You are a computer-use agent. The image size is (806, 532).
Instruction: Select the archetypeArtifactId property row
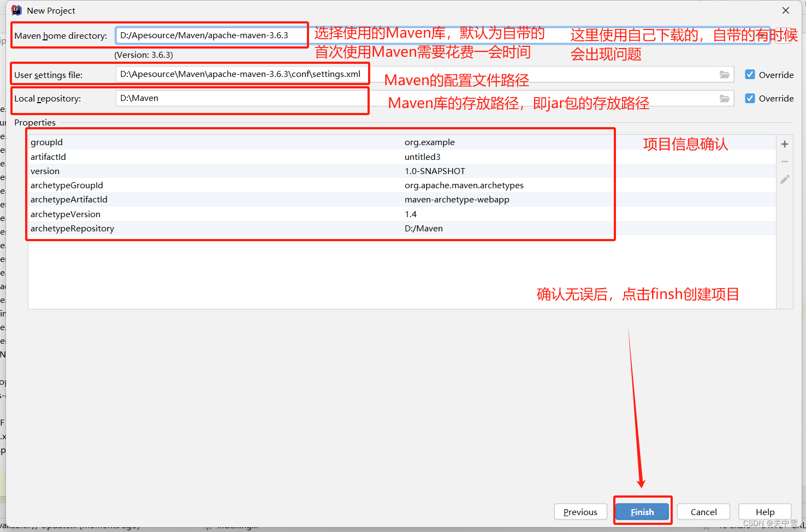pyautogui.click(x=218, y=199)
